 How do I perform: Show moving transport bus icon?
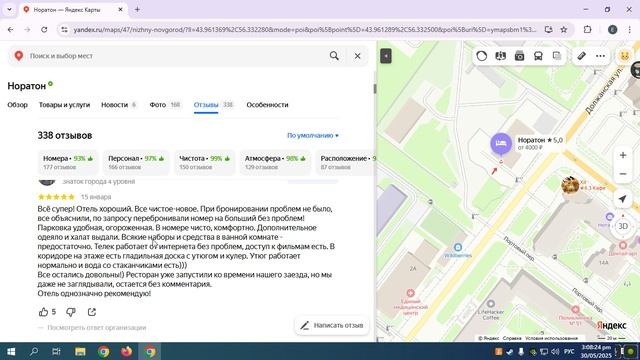[x=538, y=56]
